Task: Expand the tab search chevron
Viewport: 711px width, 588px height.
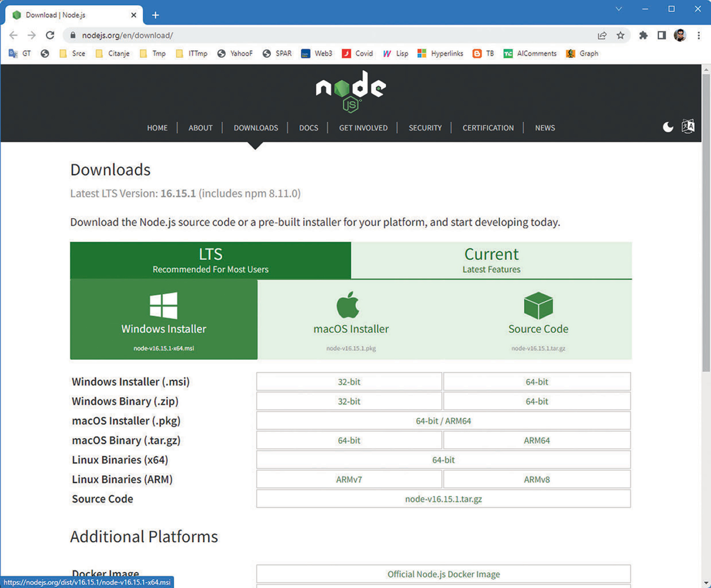Action: (618, 9)
